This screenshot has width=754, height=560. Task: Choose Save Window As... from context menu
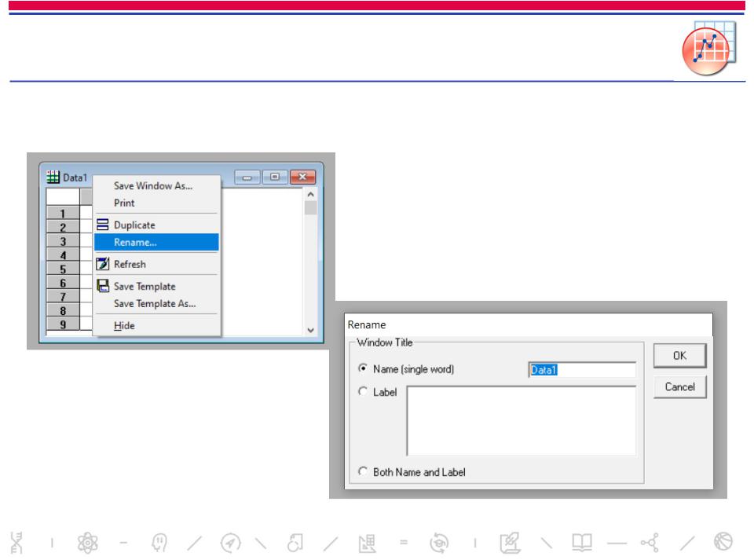point(157,186)
